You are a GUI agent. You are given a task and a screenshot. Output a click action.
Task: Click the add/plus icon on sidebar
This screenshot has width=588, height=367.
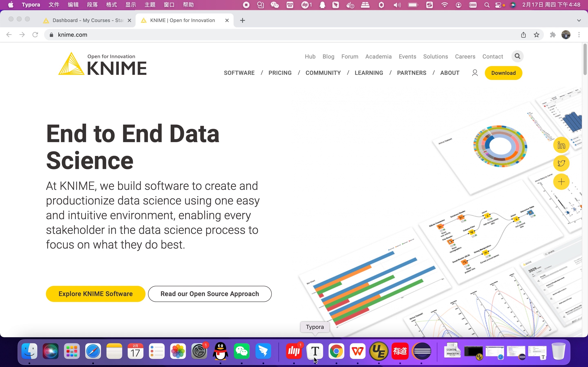coord(561,181)
